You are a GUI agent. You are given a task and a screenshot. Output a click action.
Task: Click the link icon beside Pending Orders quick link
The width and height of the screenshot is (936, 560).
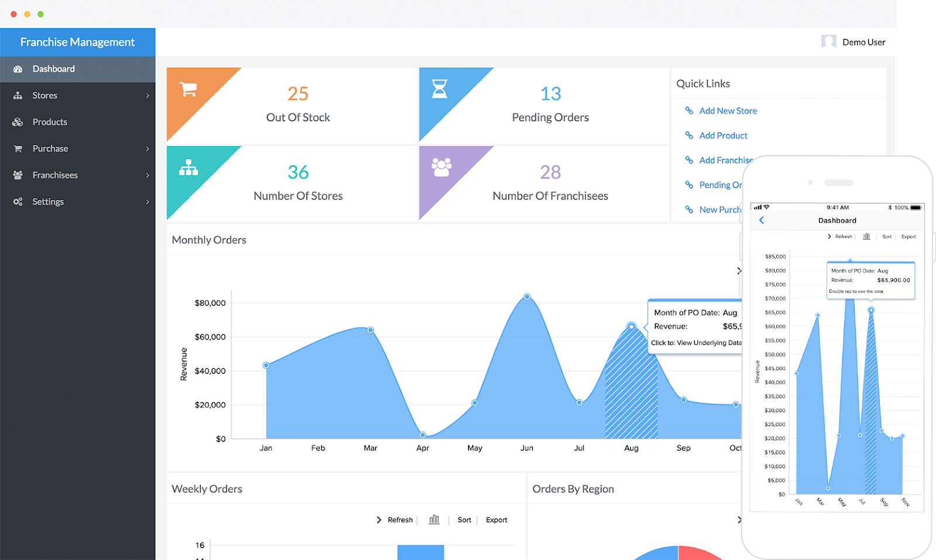point(689,185)
